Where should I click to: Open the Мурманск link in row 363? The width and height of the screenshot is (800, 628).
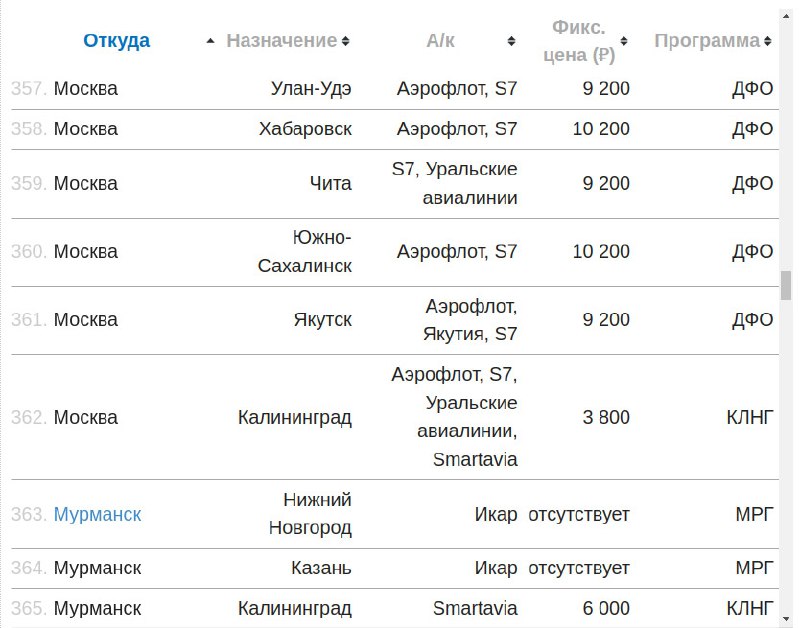pyautogui.click(x=97, y=514)
